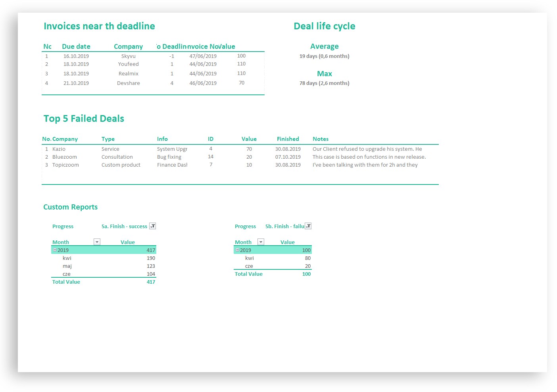Collapse the 2019 group in the failure pivot
Screen dimensions: 557x392
237,250
